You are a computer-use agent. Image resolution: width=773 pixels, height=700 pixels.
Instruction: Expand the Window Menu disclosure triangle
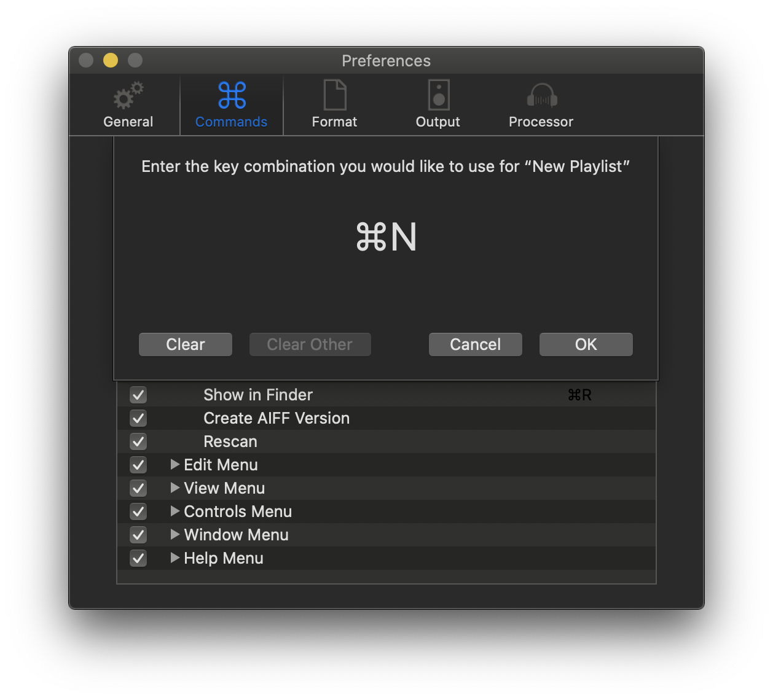tap(175, 534)
